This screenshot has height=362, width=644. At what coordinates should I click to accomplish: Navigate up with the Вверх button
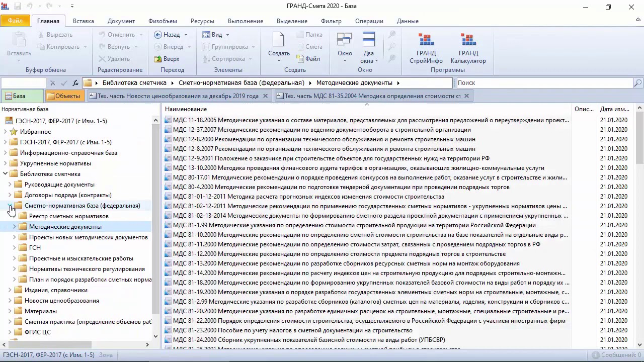[167, 59]
